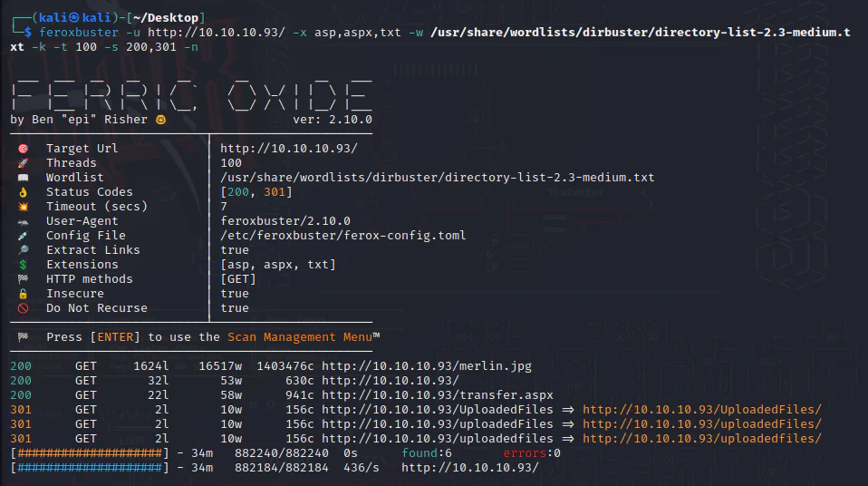Image resolution: width=868 pixels, height=486 pixels.
Task: Click the feroxbuster command name in prompt
Action: (79, 33)
